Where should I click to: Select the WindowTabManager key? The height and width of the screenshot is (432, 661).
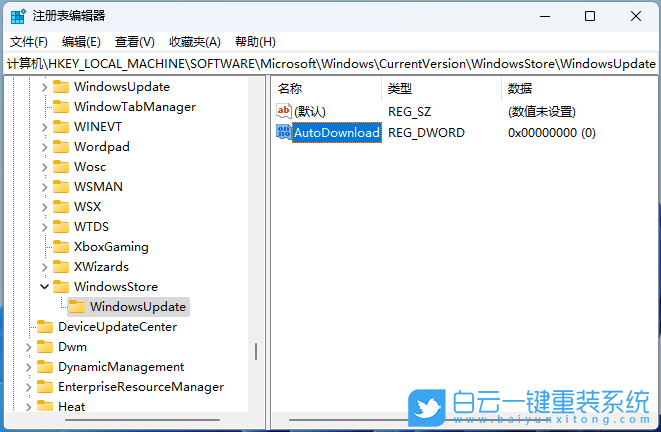pos(135,107)
